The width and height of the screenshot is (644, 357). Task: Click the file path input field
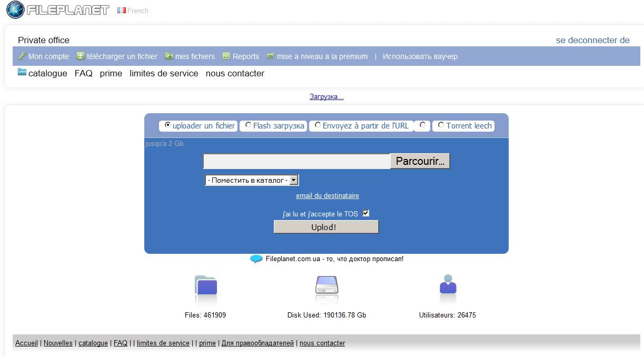pyautogui.click(x=296, y=161)
